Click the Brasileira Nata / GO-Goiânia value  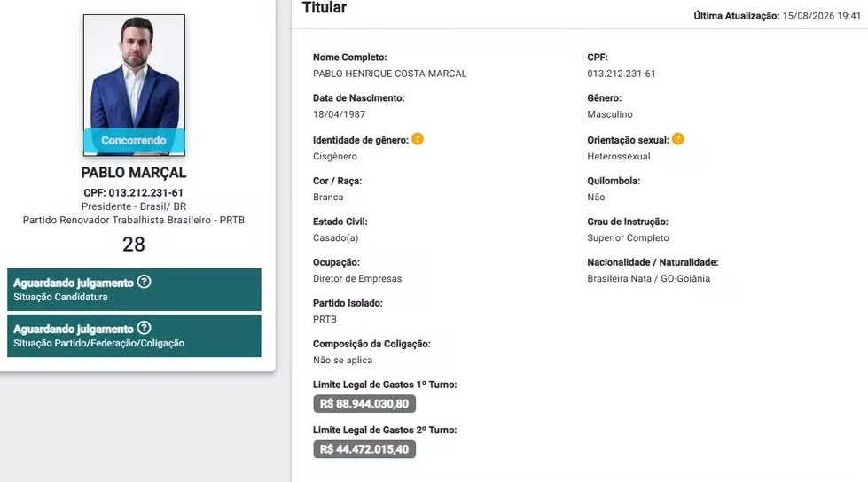(649, 279)
